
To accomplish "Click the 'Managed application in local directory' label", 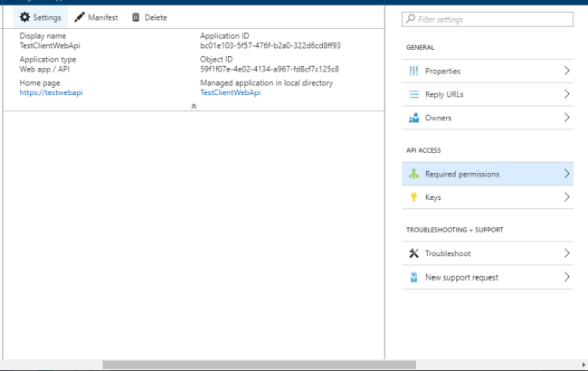I will 266,83.
